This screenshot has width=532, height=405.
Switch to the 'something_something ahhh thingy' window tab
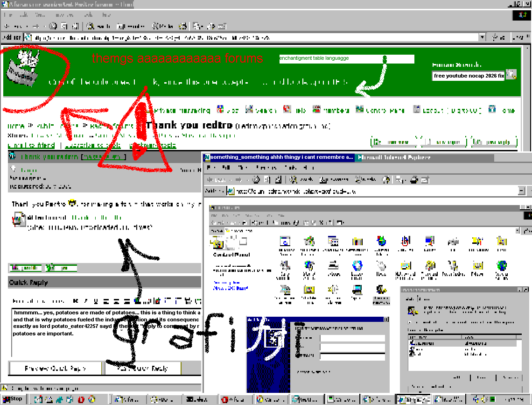279,157
